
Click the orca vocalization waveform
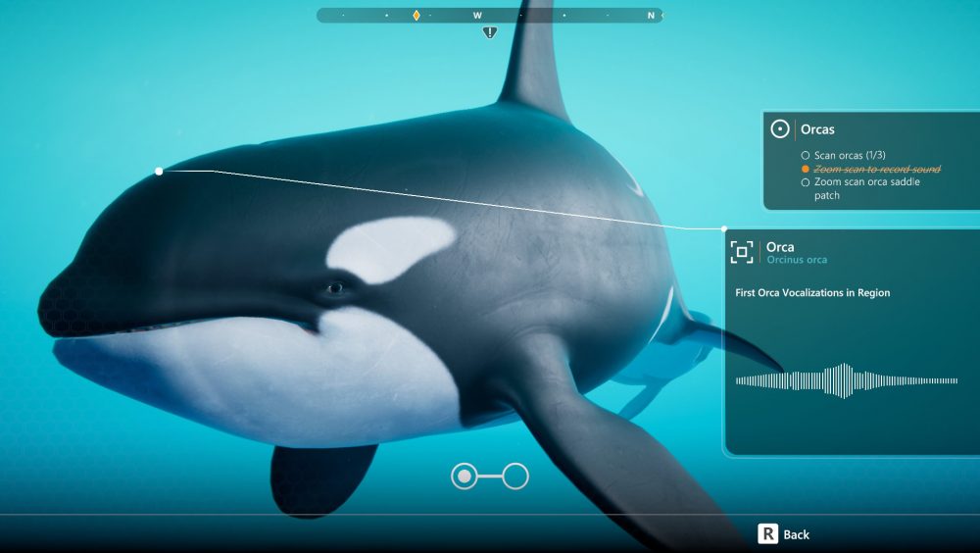846,380
